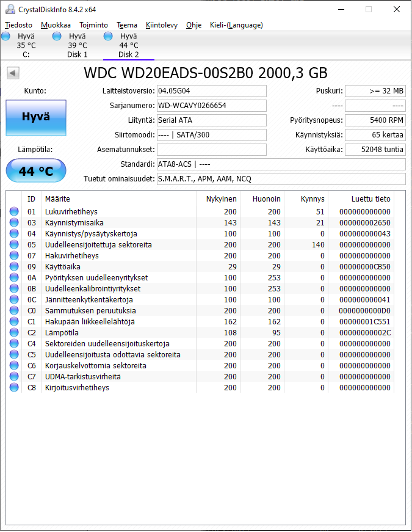Click the Huonoin column header
The width and height of the screenshot is (412, 532).
(262, 199)
